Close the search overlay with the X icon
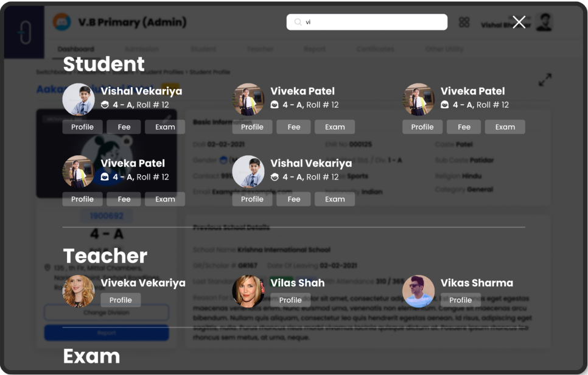Screen dimensions: 588x375 point(519,23)
